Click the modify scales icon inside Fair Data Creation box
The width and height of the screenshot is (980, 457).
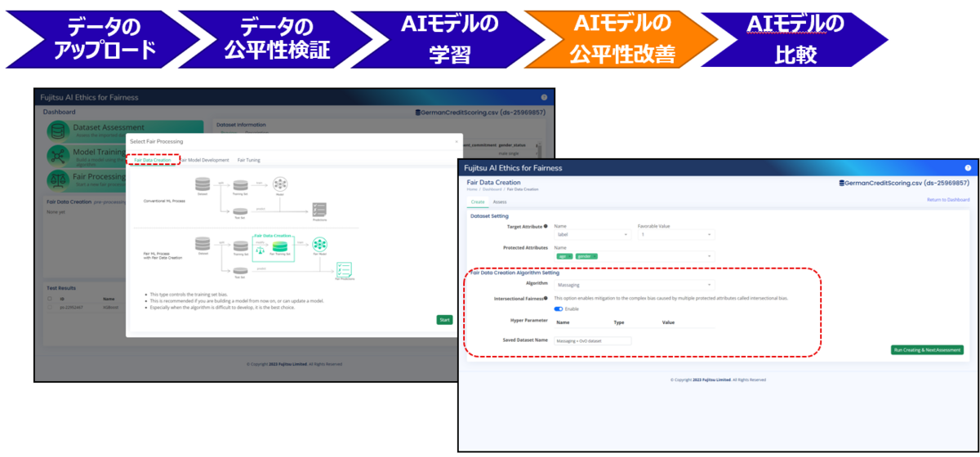[260, 250]
